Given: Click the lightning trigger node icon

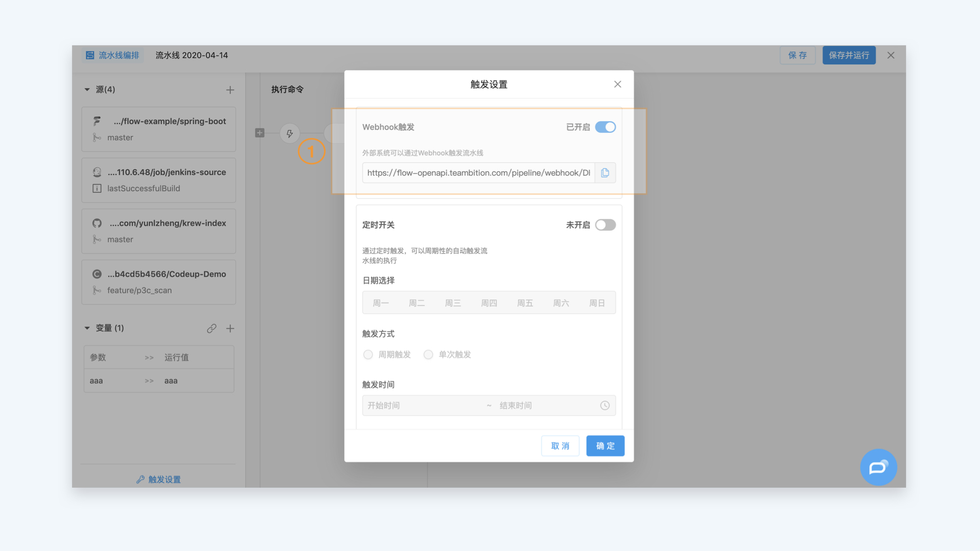Looking at the screenshot, I should tap(290, 134).
